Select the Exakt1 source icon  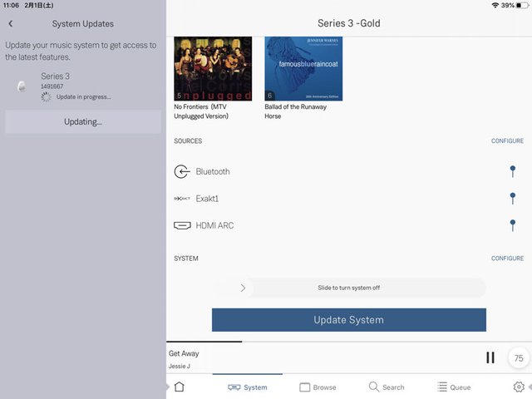coord(182,199)
